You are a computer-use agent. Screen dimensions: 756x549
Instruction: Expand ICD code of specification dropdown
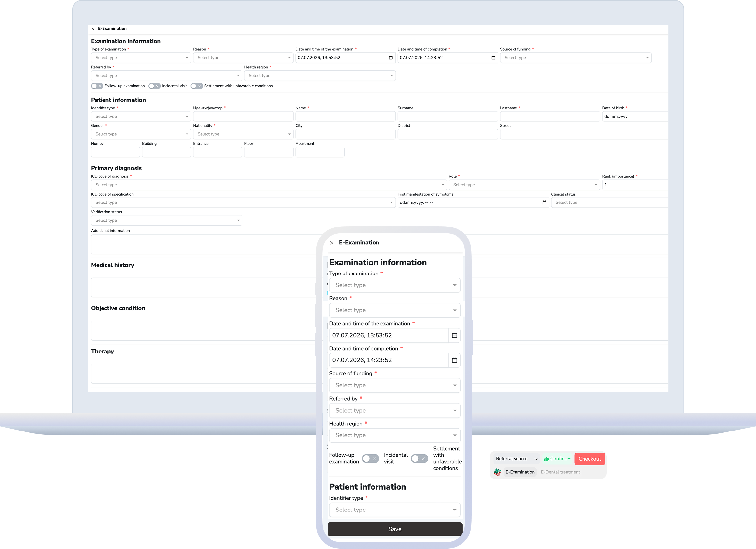[243, 202]
